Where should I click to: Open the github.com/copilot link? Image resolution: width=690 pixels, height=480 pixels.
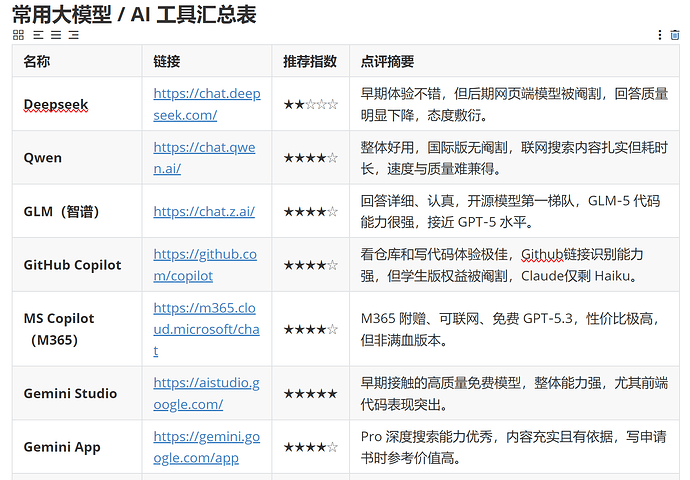tap(205, 265)
